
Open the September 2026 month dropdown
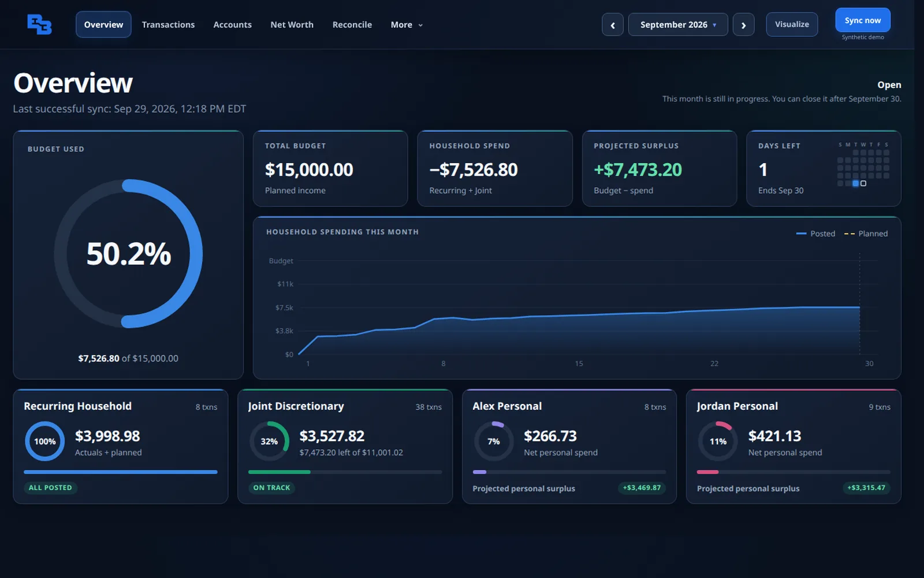[x=678, y=25]
